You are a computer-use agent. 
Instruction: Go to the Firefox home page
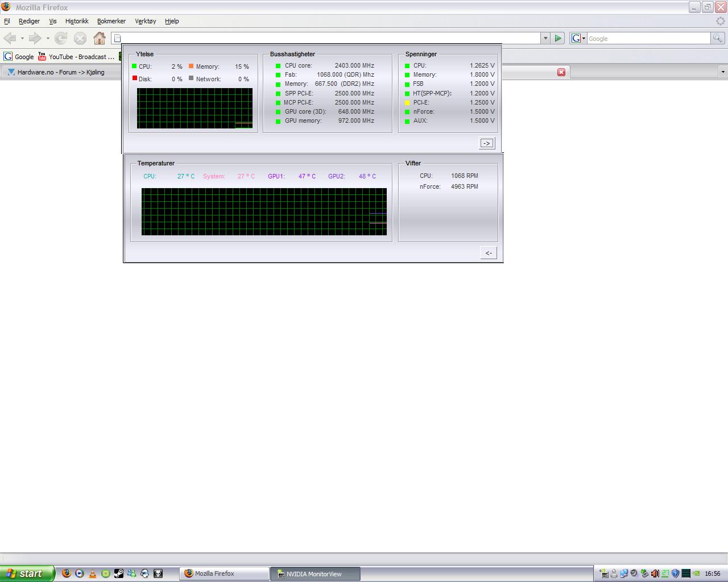100,38
